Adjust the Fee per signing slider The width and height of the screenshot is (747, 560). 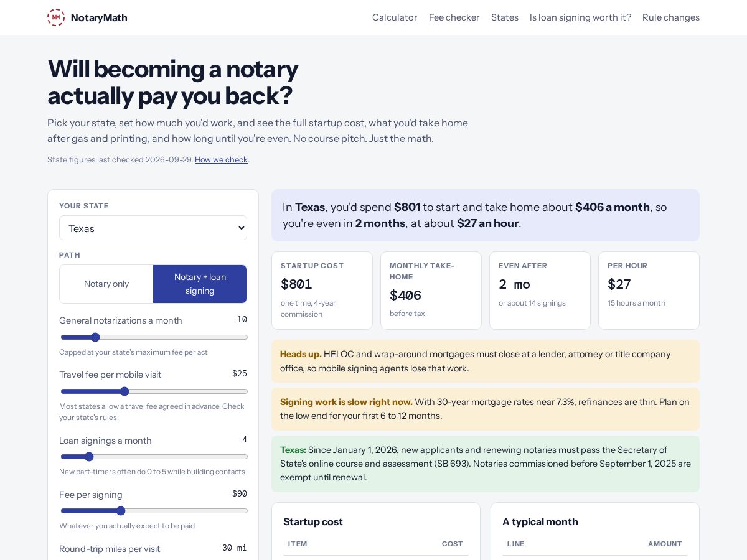pyautogui.click(x=154, y=511)
